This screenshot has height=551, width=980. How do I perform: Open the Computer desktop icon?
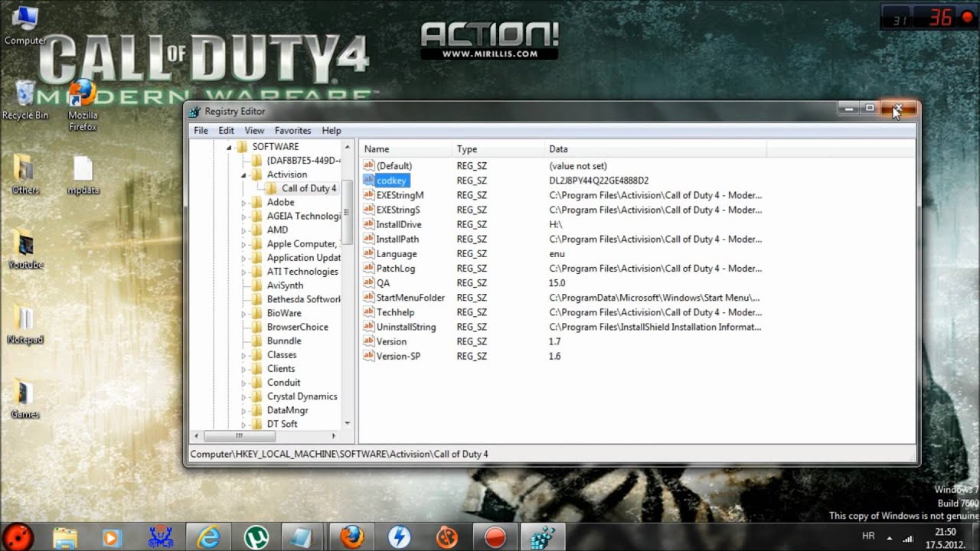click(25, 23)
